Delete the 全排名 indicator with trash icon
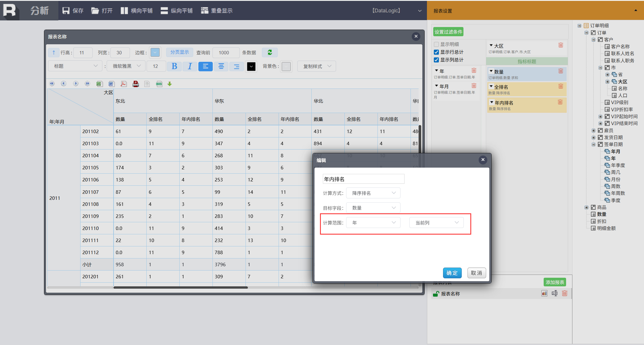 (560, 86)
